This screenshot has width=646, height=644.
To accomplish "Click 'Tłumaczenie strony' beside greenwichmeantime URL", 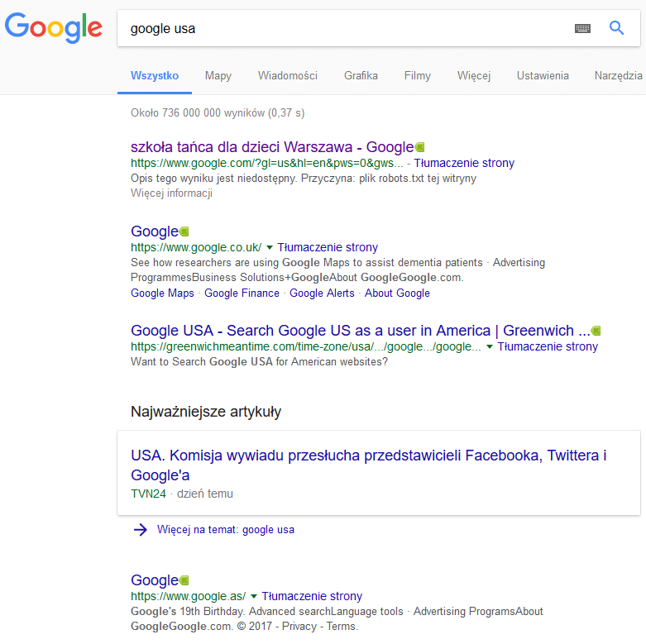I will pos(548,346).
